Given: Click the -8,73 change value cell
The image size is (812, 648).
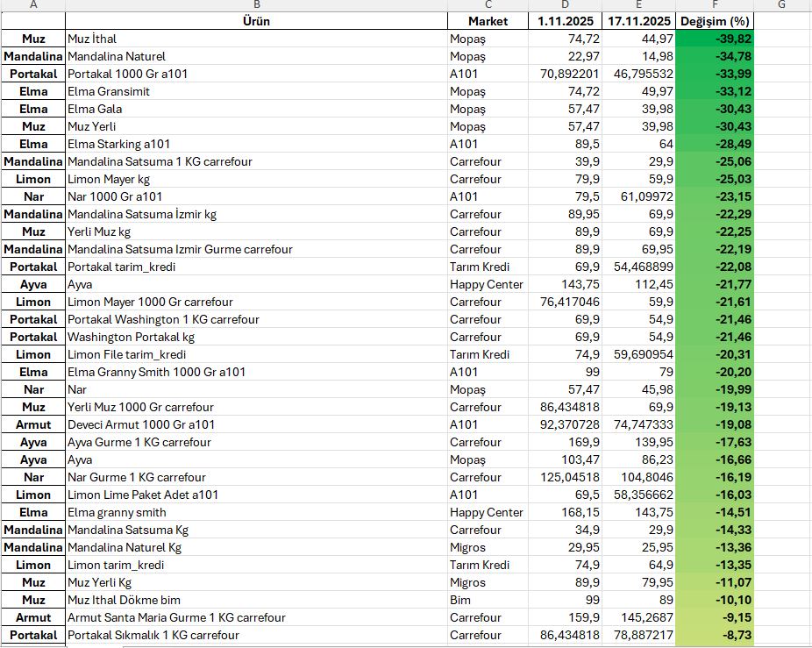Looking at the screenshot, I should [x=715, y=635].
